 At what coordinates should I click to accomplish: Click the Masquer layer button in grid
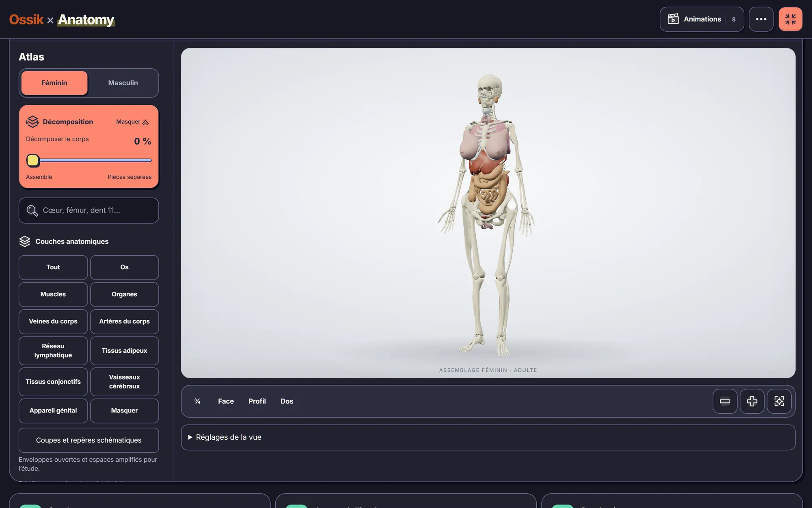pyautogui.click(x=124, y=411)
